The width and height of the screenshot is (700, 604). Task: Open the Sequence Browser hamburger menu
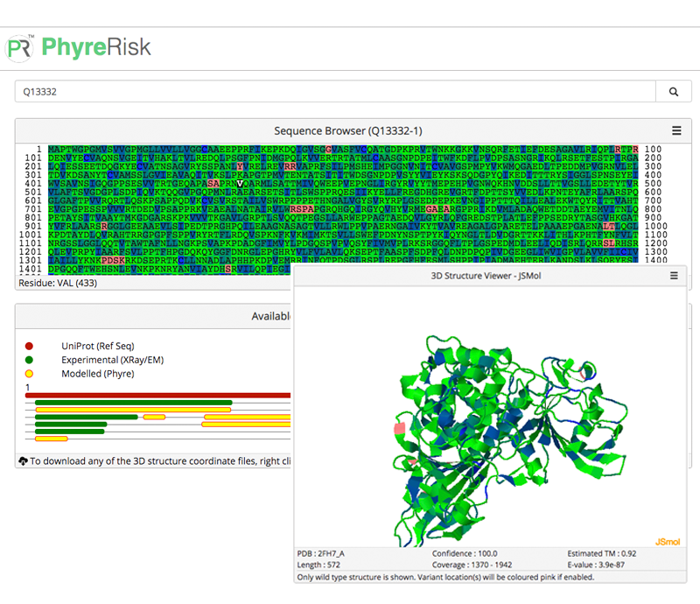point(676,130)
